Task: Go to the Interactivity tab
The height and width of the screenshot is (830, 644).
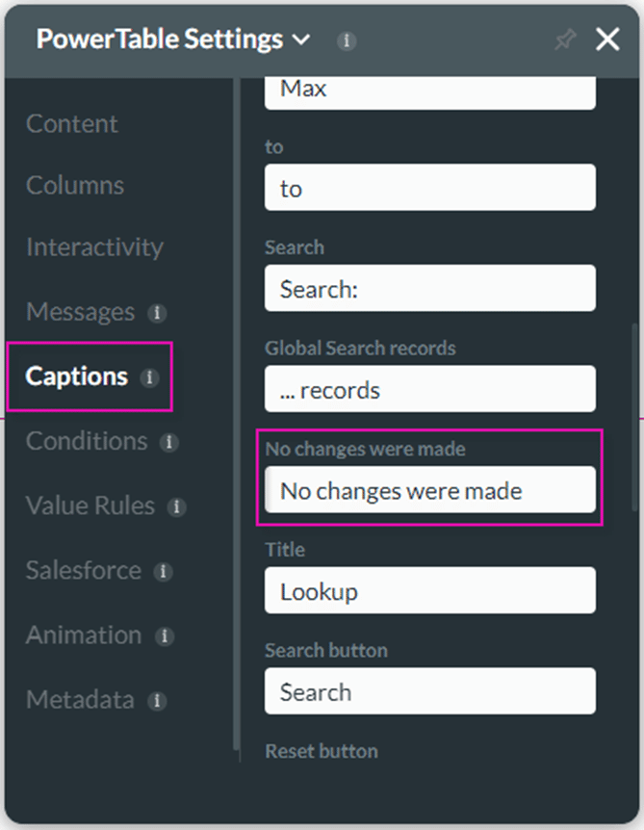Action: click(x=94, y=247)
